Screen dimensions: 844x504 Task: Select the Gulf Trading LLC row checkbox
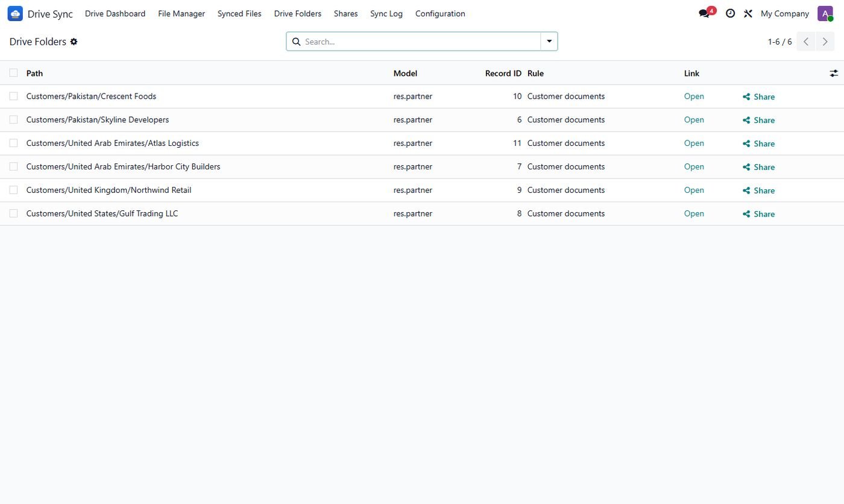click(x=13, y=213)
